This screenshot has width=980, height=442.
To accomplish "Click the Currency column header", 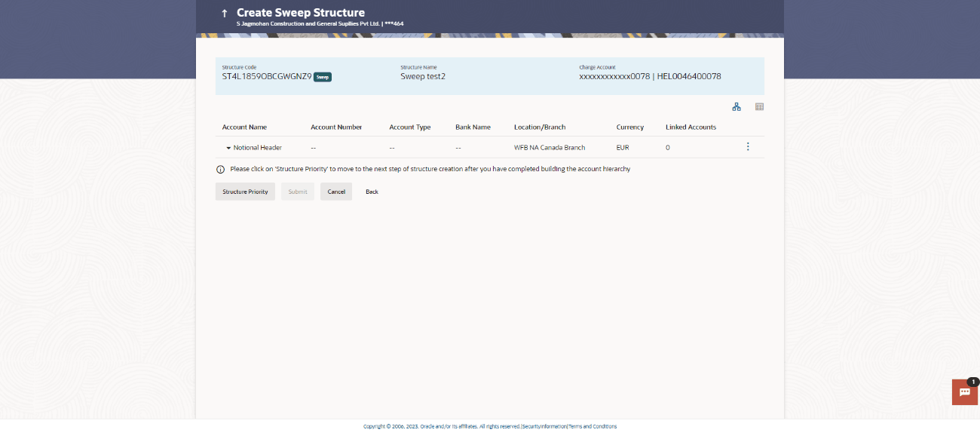I will pyautogui.click(x=630, y=127).
